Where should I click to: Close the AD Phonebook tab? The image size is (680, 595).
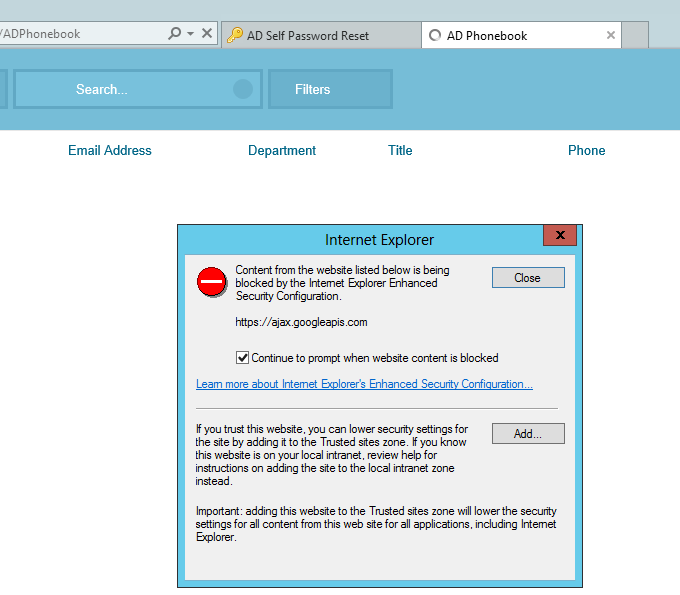coord(611,35)
